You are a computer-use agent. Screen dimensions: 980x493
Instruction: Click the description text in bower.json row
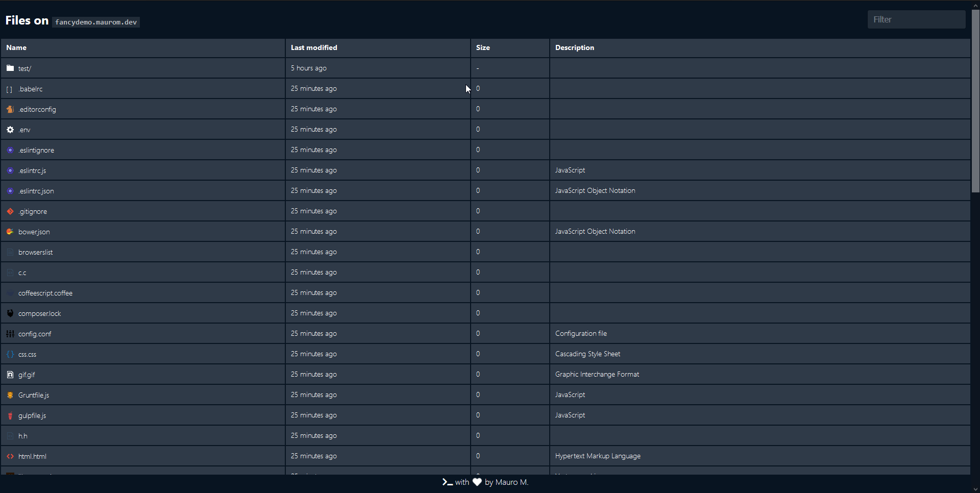point(595,231)
